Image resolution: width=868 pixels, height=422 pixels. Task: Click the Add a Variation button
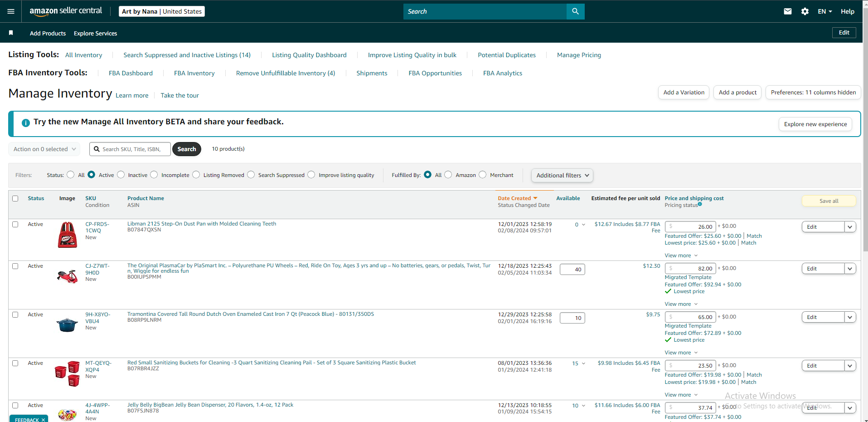[684, 92]
